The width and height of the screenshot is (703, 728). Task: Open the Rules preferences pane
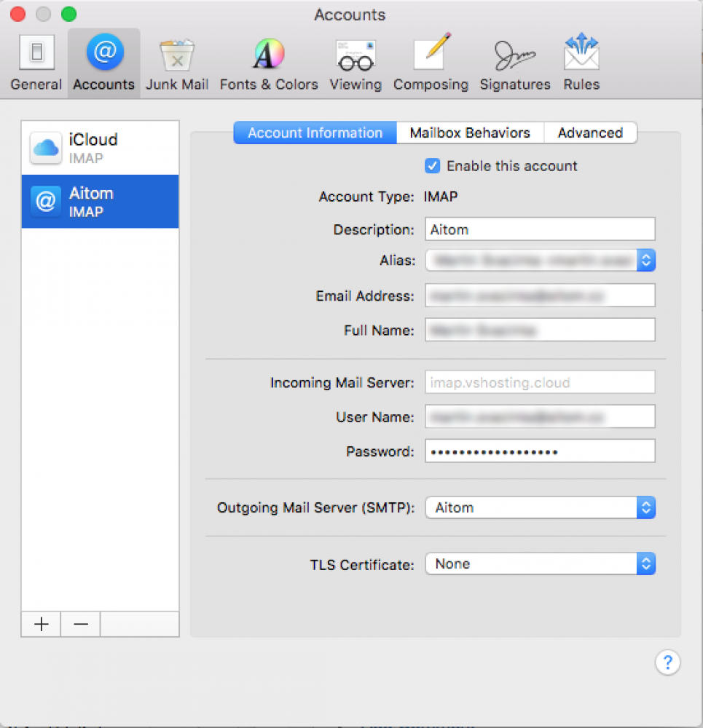tap(581, 64)
